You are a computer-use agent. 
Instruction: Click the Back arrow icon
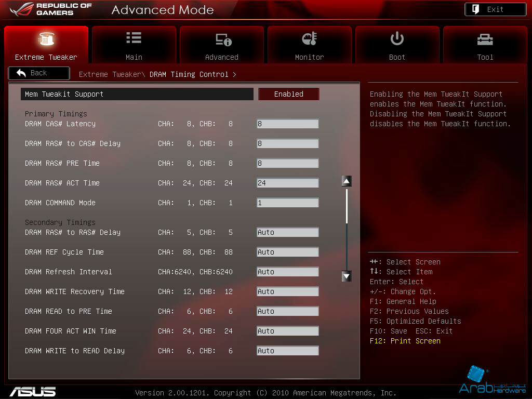[21, 73]
